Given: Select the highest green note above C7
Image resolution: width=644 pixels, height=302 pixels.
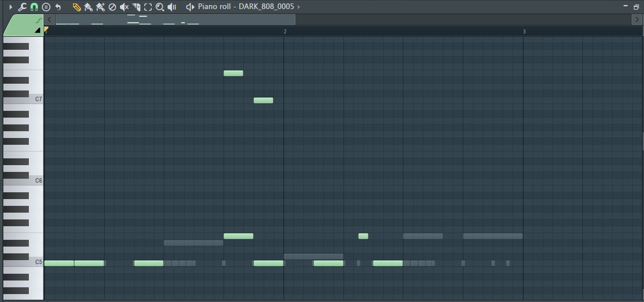Looking at the screenshot, I should [x=233, y=74].
